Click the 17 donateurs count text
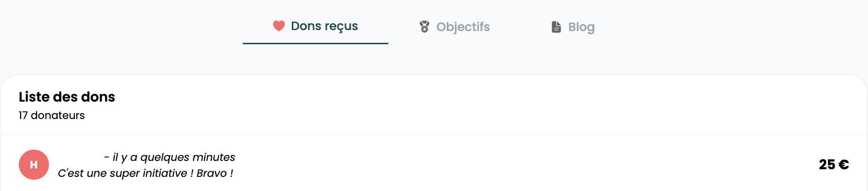868x191 pixels. pos(52,115)
